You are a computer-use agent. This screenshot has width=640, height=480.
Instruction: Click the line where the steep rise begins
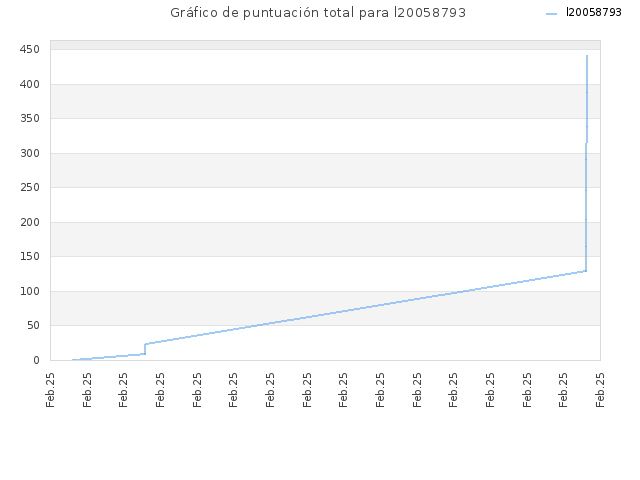(586, 271)
